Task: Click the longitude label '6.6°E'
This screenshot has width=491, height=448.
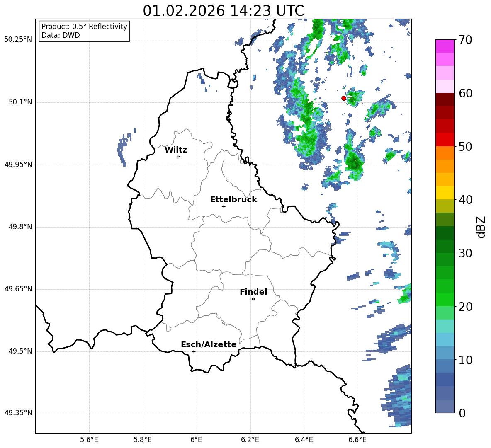Action: (357, 440)
